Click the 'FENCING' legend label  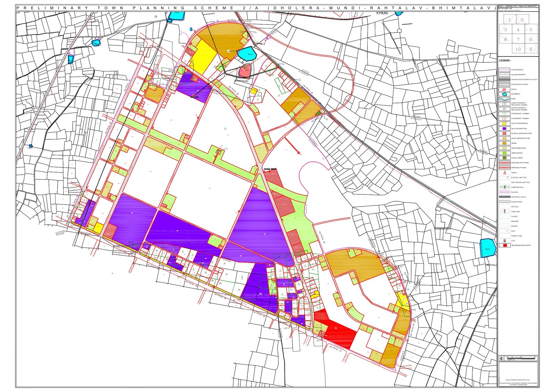pos(514,226)
